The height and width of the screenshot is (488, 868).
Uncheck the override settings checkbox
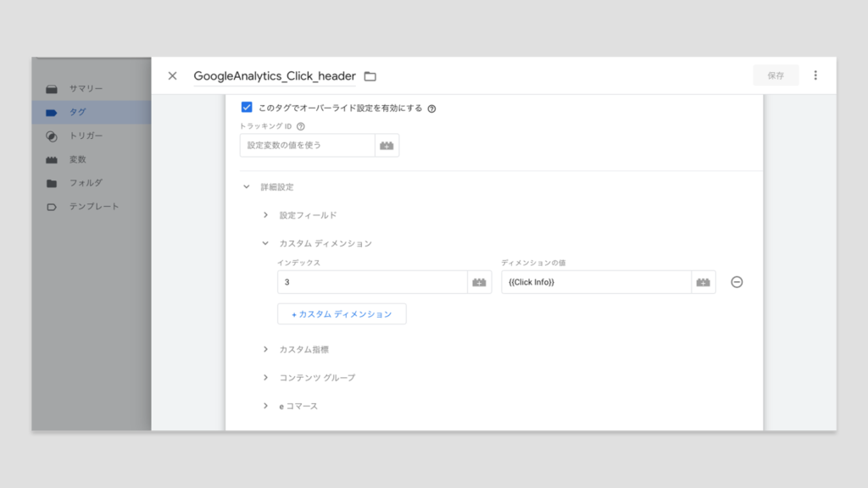247,108
